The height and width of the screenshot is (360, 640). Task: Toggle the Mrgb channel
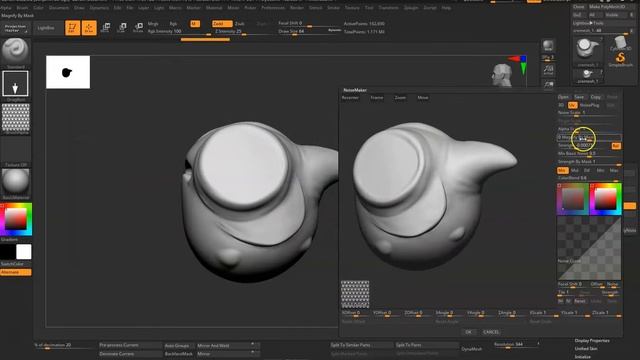click(x=153, y=24)
